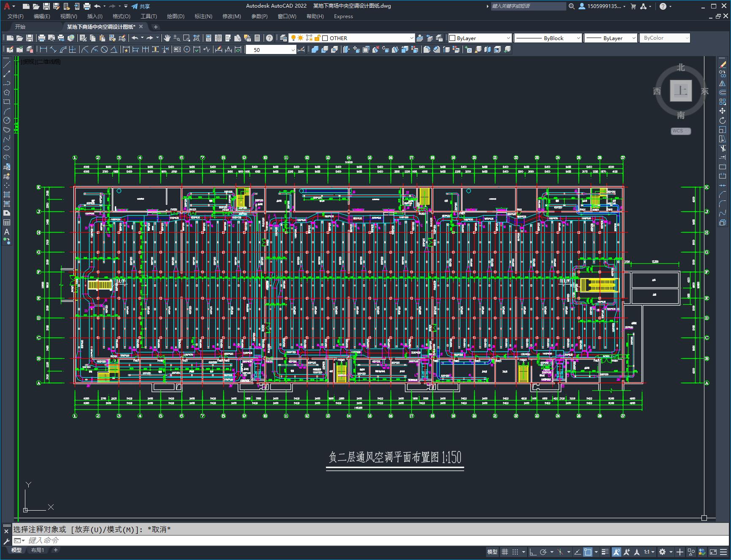Image resolution: width=731 pixels, height=560 pixels.
Task: Open the Workspace Switching gear icon
Action: [x=662, y=552]
